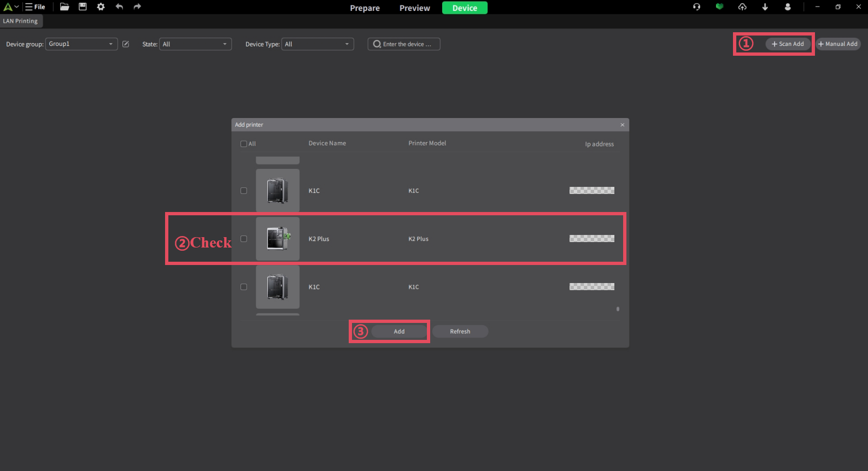This screenshot has height=471, width=868.
Task: Open the Device Type dropdown
Action: pos(317,44)
